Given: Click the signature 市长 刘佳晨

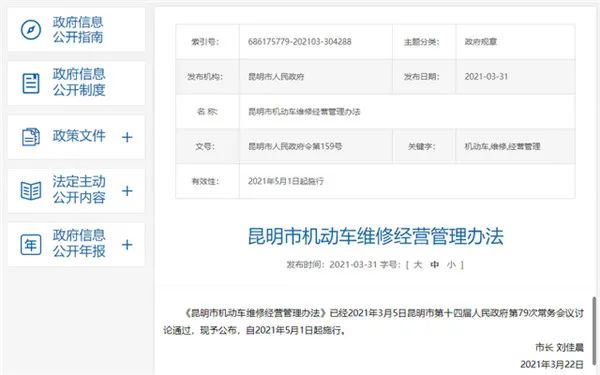Looking at the screenshot, I should pos(559,347).
